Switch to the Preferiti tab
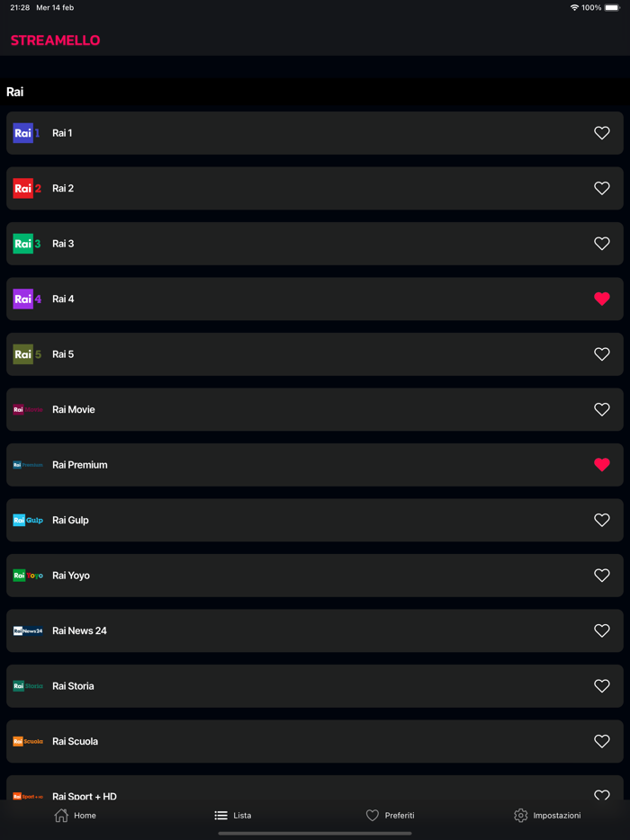630x840 pixels. [390, 815]
